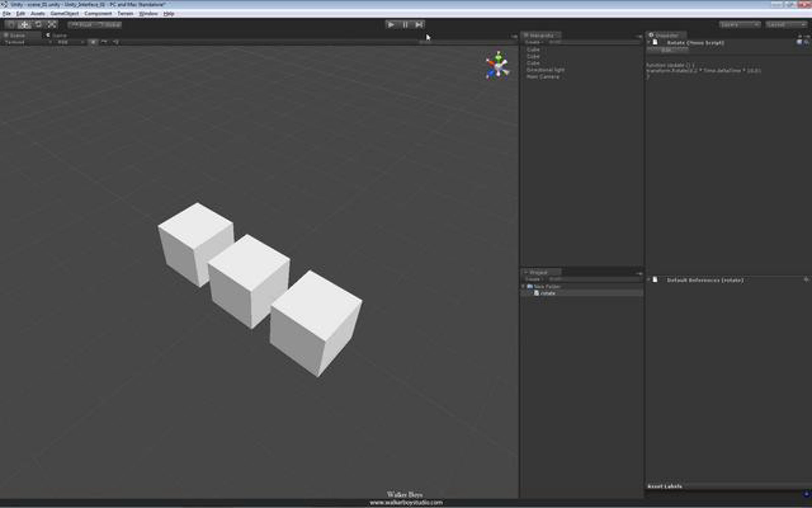
Task: Toggle the Pivot/Center handle position button
Action: (81, 25)
